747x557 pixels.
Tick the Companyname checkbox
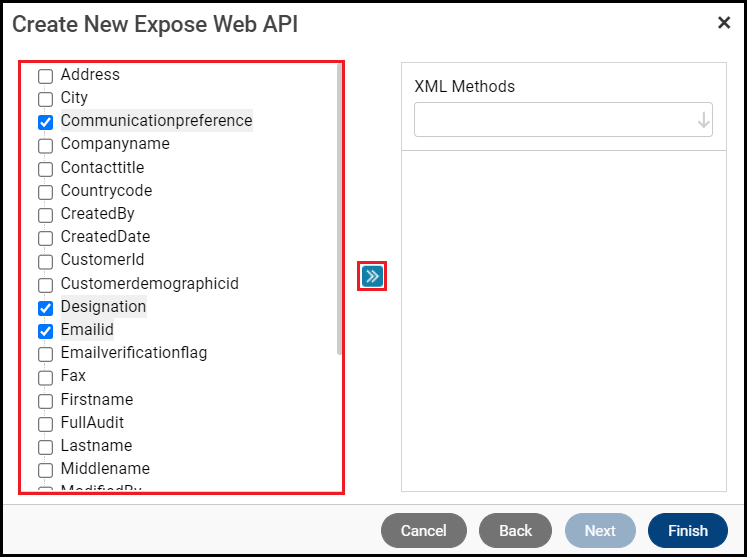(x=45, y=145)
